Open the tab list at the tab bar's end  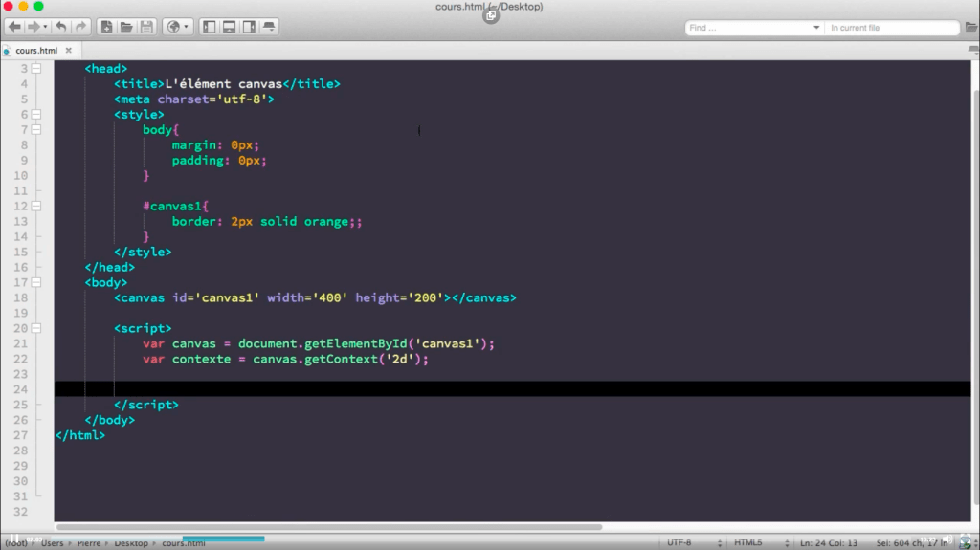click(x=973, y=50)
